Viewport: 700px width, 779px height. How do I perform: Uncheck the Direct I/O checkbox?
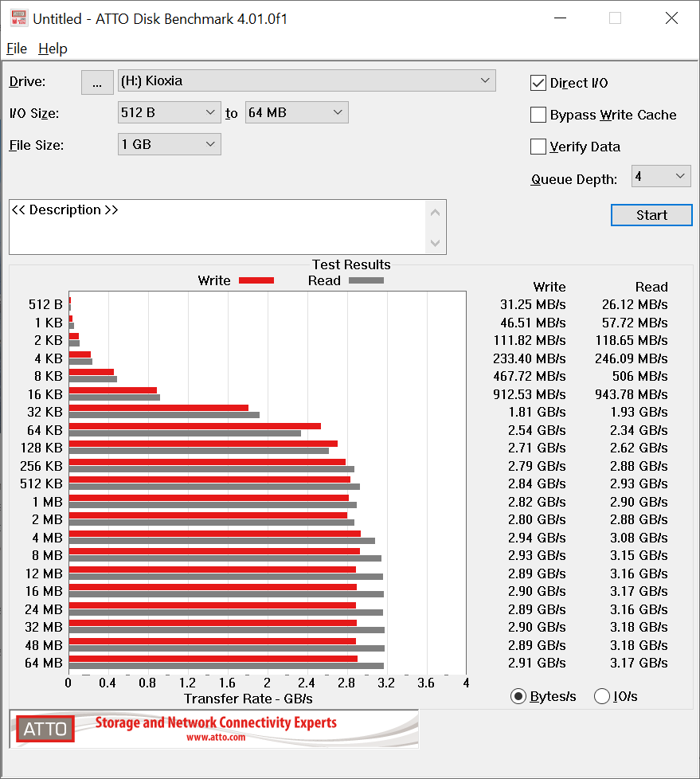point(538,83)
